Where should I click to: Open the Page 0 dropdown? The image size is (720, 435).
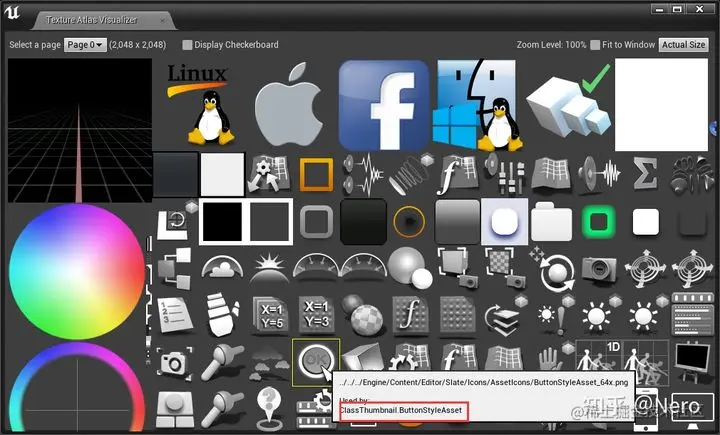(x=85, y=45)
